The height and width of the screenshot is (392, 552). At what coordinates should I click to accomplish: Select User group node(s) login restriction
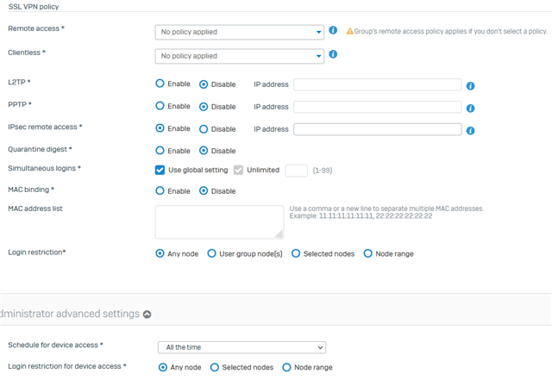point(212,253)
